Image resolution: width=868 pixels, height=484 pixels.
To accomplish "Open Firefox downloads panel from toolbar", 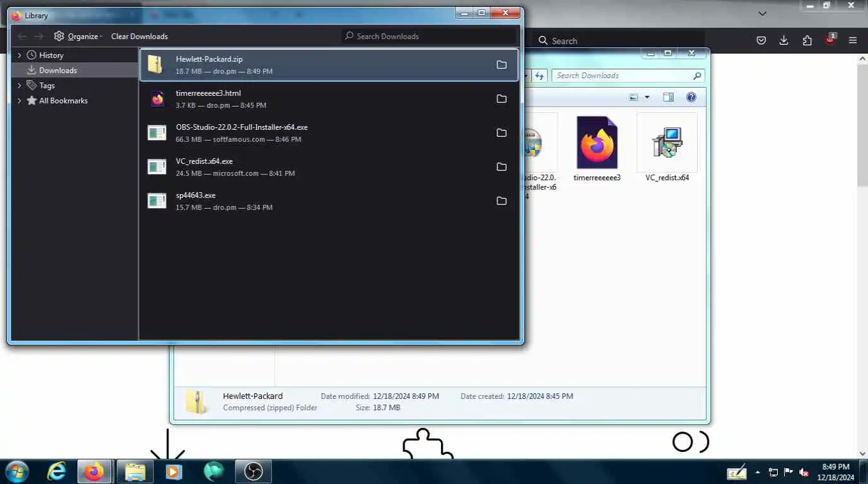I will click(784, 40).
